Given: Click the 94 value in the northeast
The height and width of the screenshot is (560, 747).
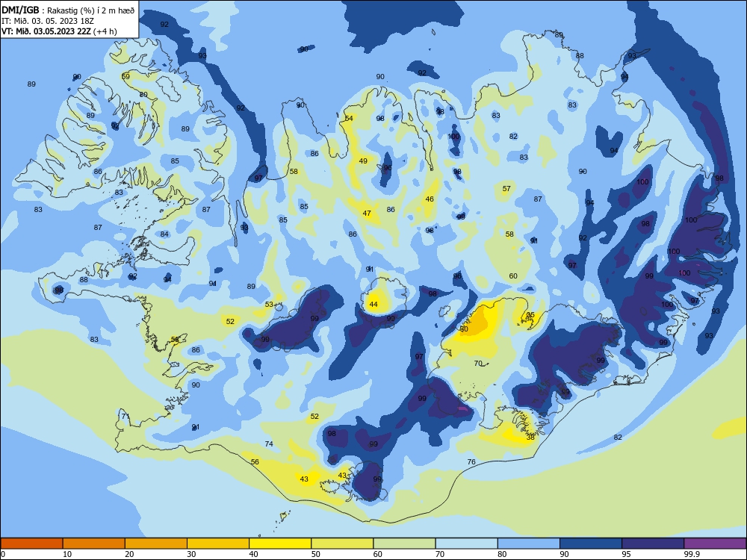Looking at the screenshot, I should 614,151.
